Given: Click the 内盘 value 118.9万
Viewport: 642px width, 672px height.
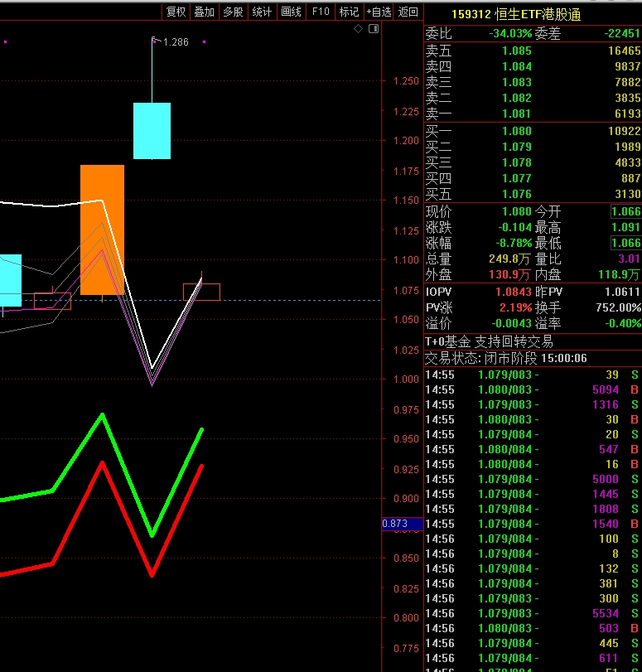Looking at the screenshot, I should [x=619, y=275].
